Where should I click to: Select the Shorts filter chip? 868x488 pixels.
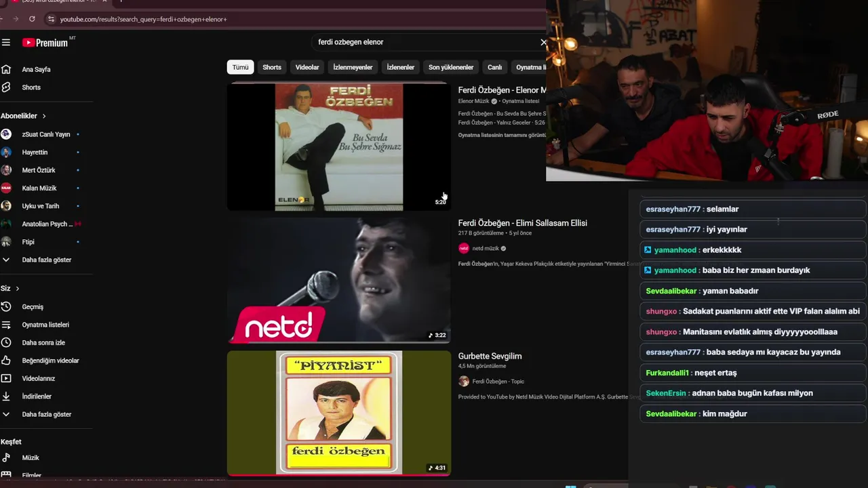point(272,67)
